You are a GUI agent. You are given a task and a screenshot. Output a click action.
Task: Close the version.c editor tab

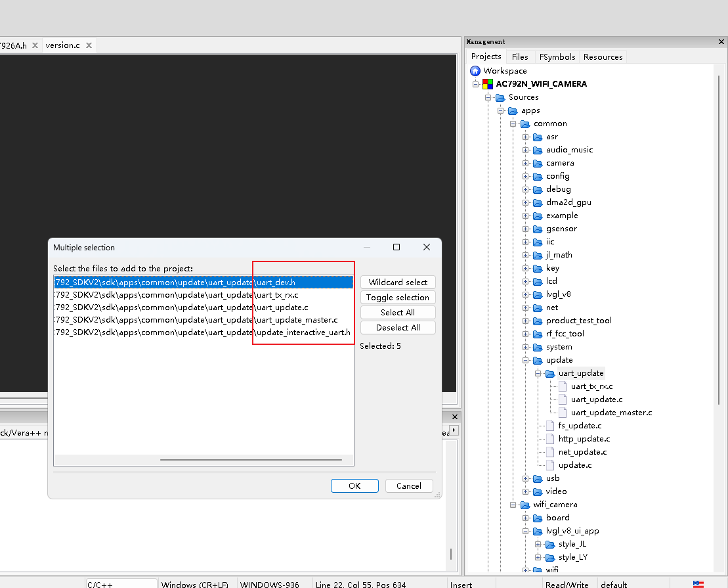(89, 45)
